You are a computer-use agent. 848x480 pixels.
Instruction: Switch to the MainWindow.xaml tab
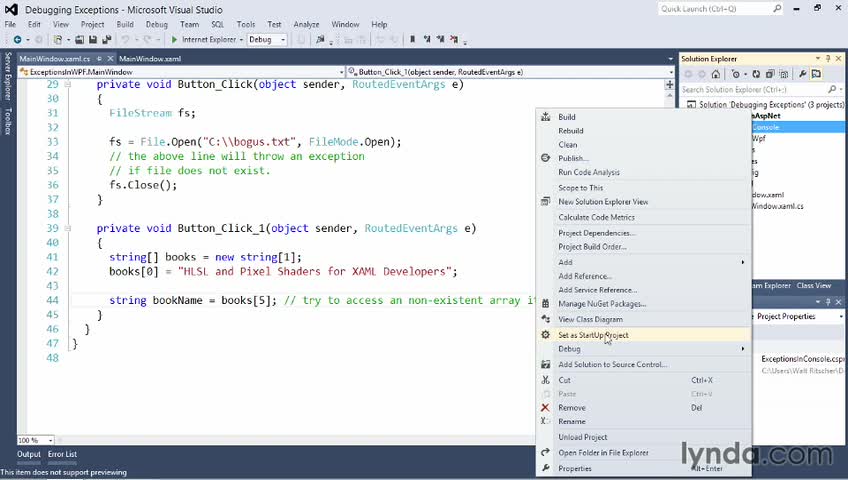[x=149, y=59]
